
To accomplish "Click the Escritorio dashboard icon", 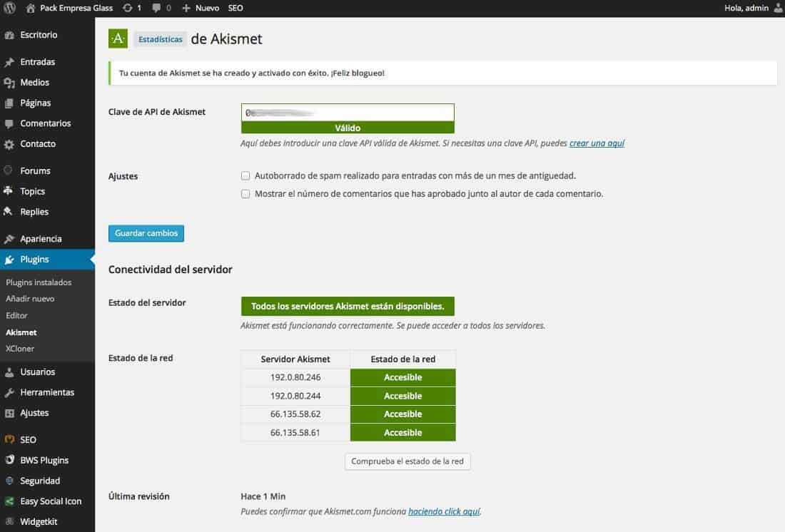I will [x=9, y=35].
